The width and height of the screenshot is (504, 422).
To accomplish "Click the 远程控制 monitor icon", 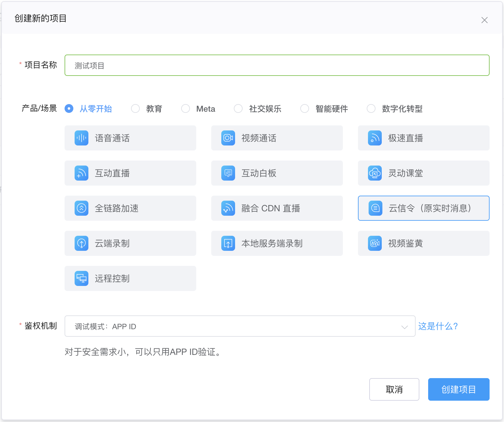I will tap(81, 278).
